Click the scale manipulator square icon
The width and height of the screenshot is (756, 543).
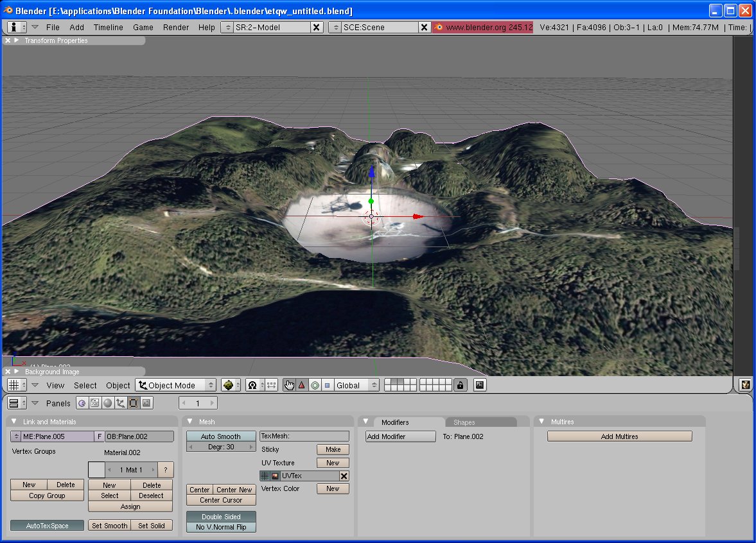327,385
